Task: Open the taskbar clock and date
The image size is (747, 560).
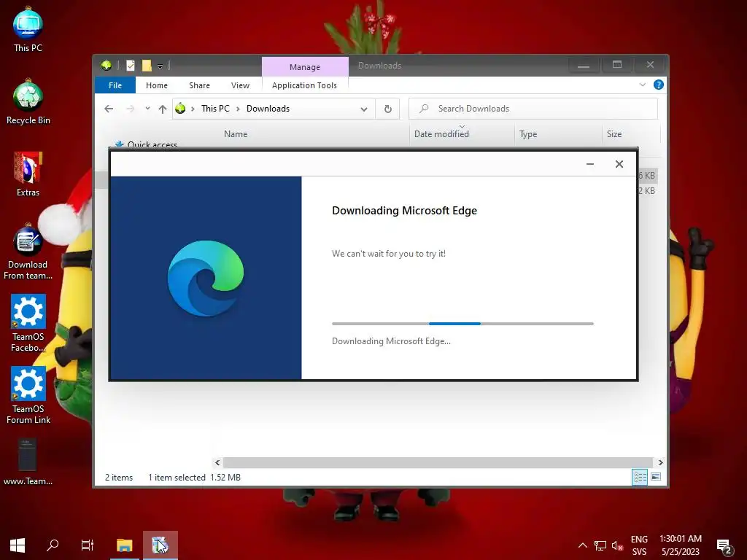Action: pyautogui.click(x=681, y=545)
